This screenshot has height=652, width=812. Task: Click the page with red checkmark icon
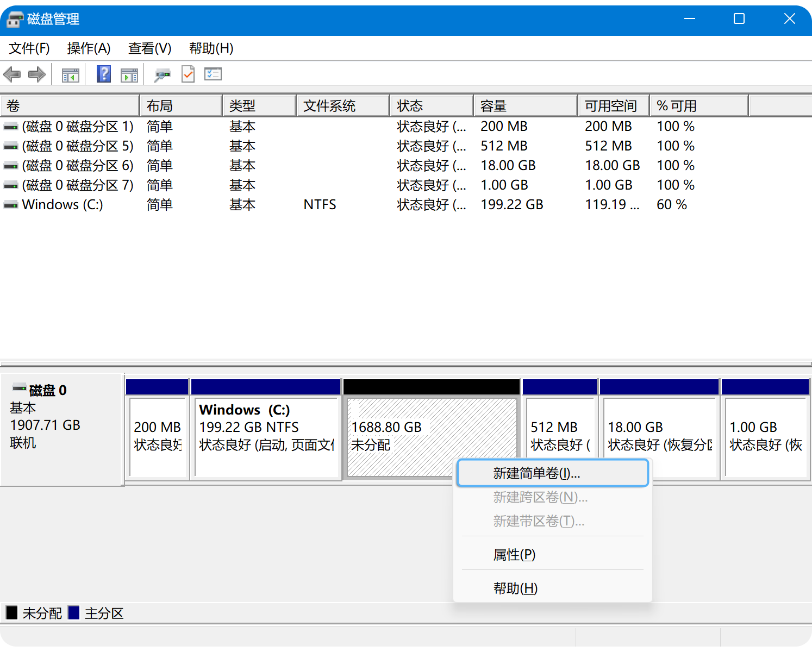click(188, 74)
